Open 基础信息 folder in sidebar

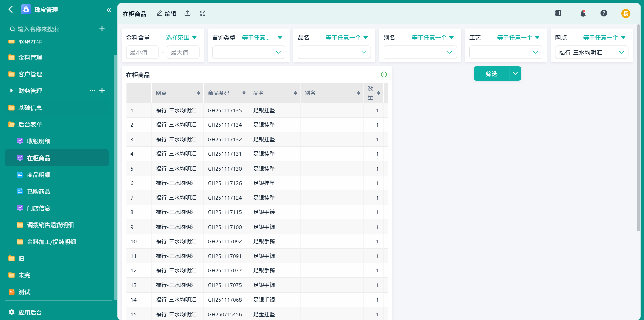(57, 108)
